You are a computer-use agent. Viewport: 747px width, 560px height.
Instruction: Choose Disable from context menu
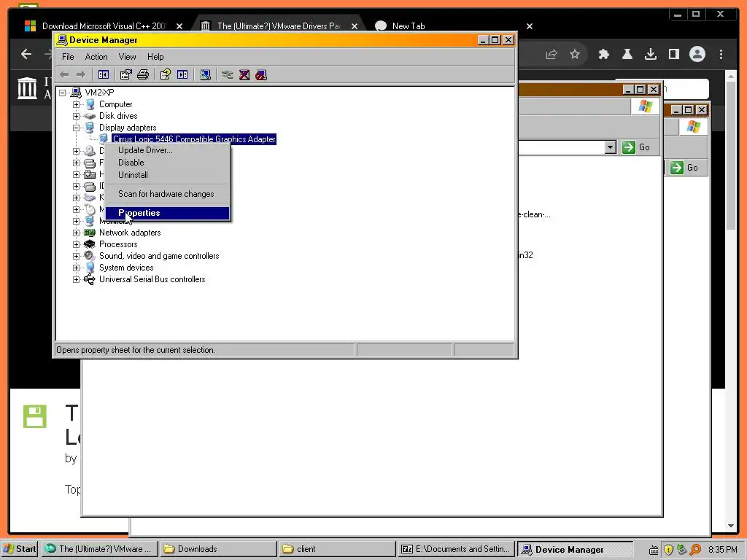167,163
